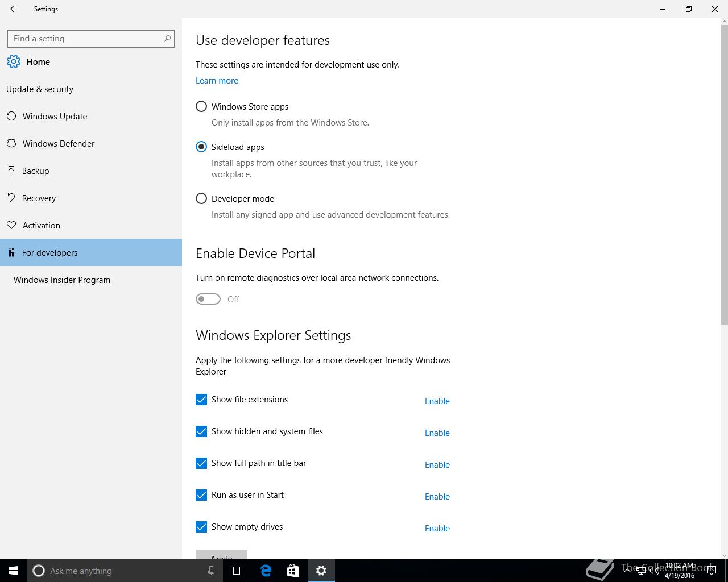This screenshot has height=582, width=728.
Task: Open Activation settings
Action: click(91, 225)
